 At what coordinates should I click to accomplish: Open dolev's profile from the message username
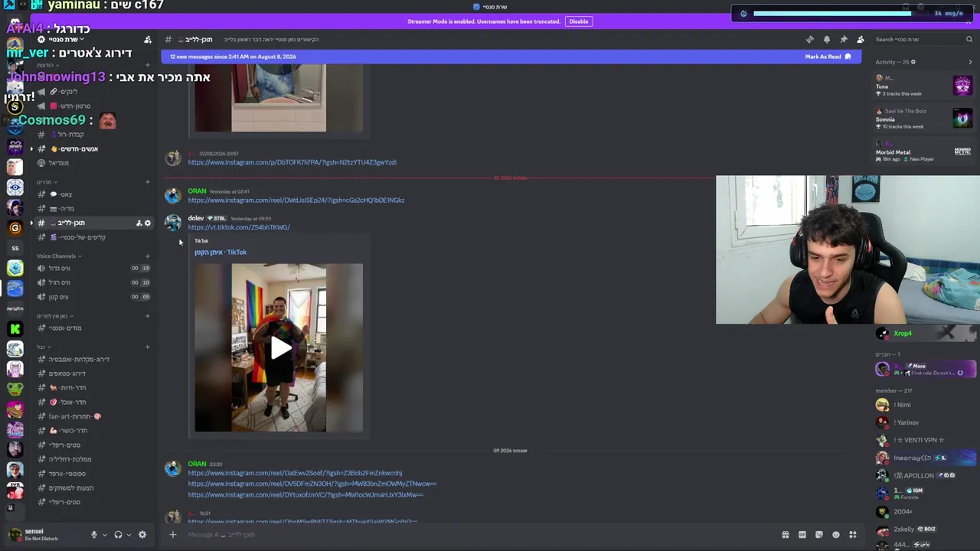pos(196,218)
